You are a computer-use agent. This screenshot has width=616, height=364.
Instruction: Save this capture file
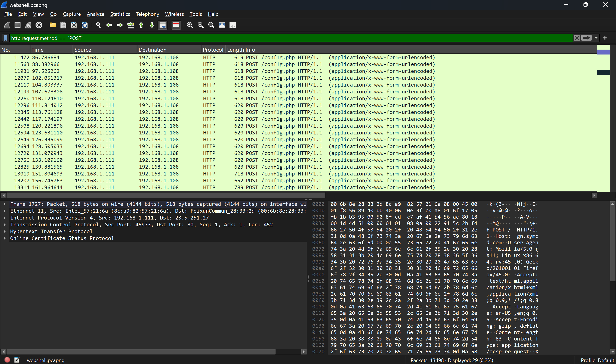pos(63,25)
